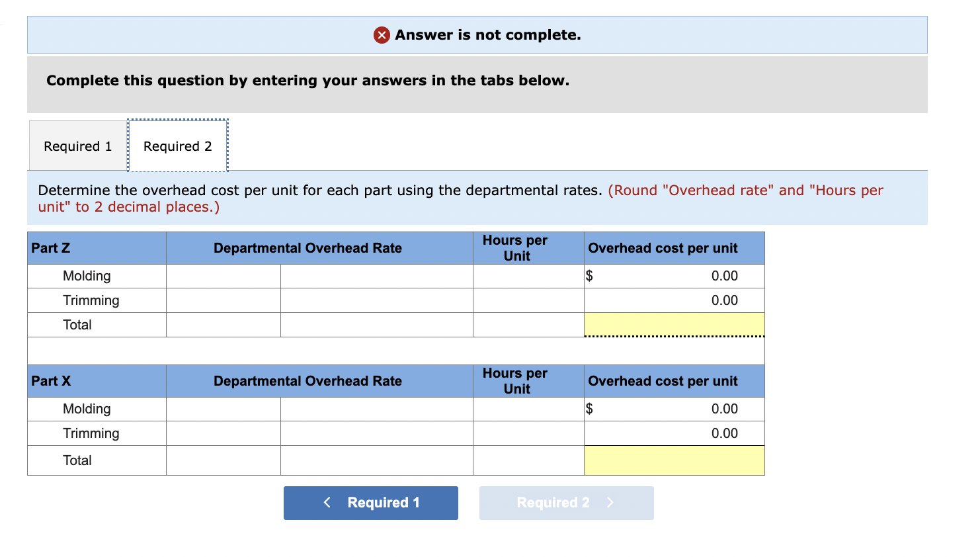Click Part Z Molding first overhead rate field
This screenshot has width=980, height=557.
point(224,277)
